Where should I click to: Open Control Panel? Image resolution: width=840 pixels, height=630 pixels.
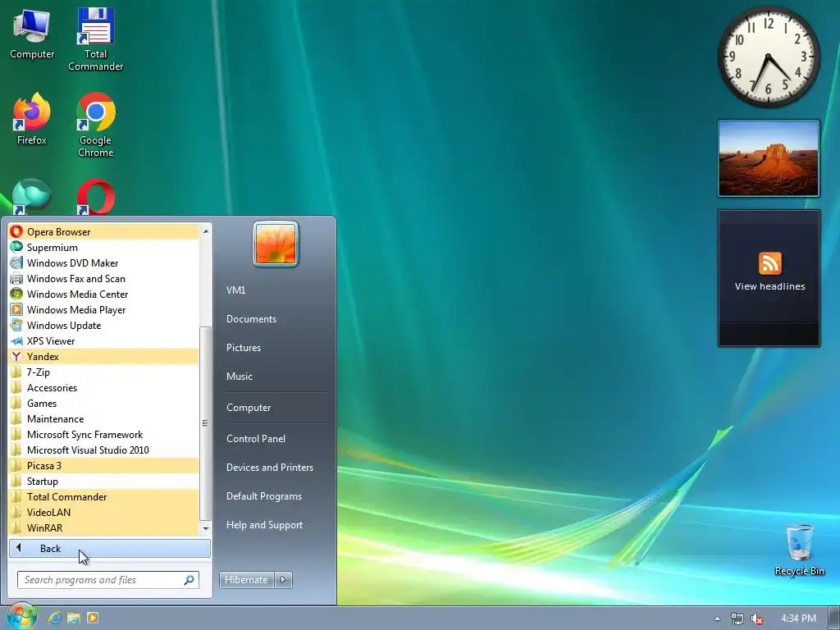point(256,439)
